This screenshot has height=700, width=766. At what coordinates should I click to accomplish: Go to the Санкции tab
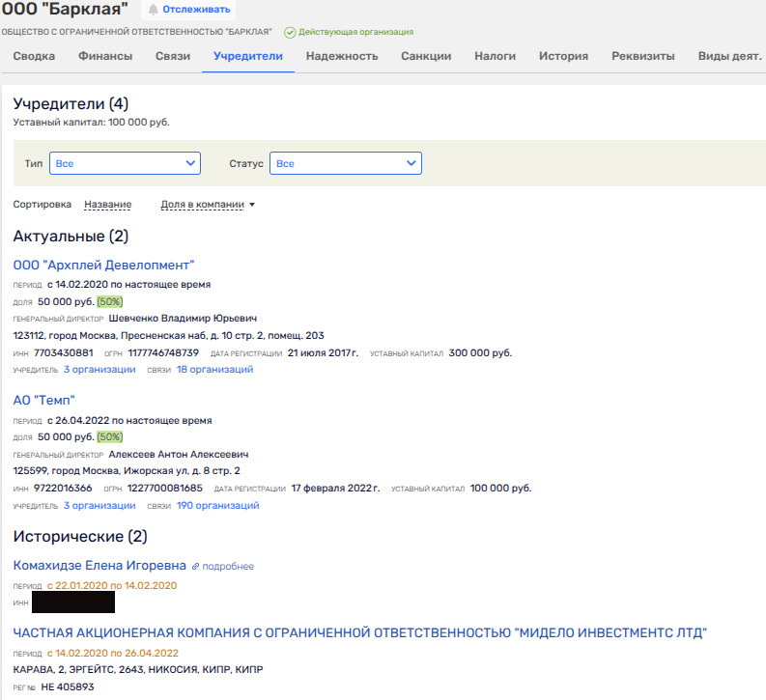coord(426,56)
